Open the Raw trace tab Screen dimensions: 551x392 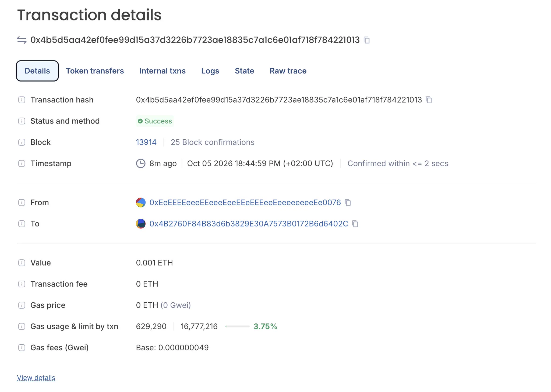(288, 71)
